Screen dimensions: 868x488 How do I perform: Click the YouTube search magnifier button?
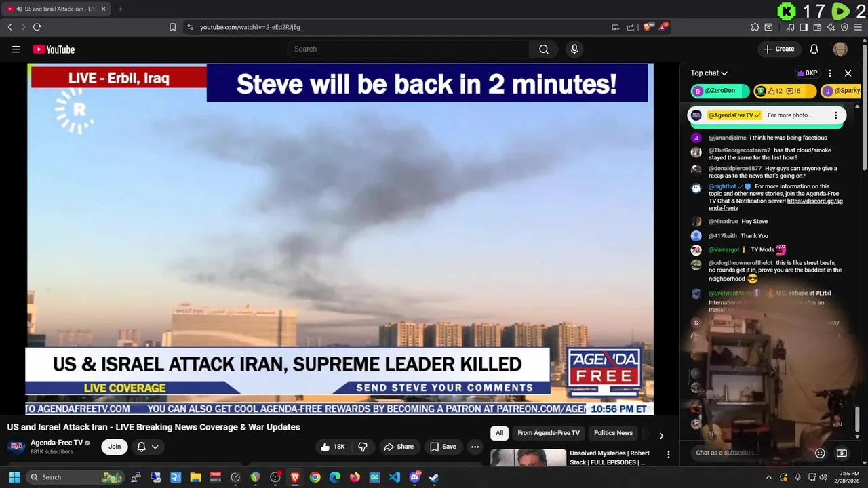[x=543, y=49]
